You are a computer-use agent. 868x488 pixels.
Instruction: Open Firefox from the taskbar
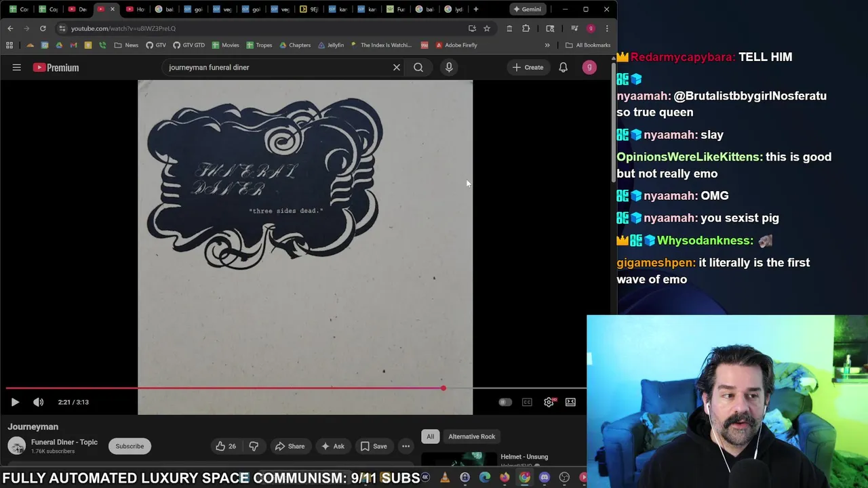[x=505, y=478]
